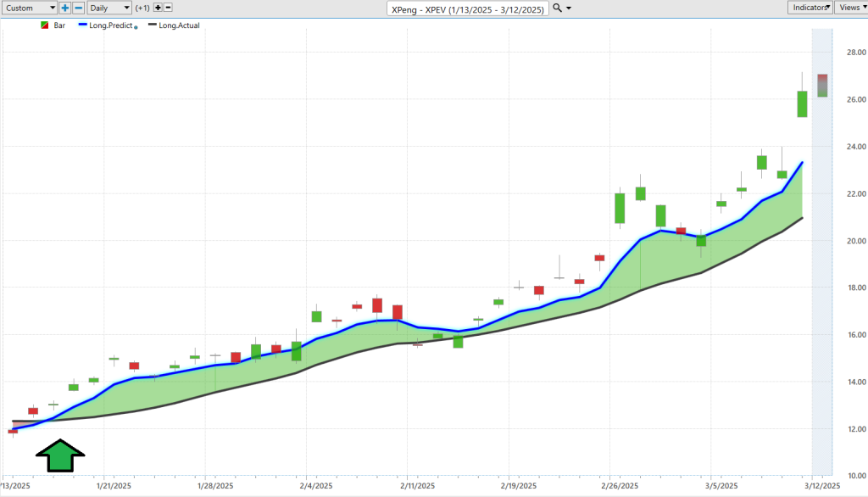This screenshot has width=868, height=497.
Task: Click the blue plus zoom-in button
Action: (x=65, y=8)
